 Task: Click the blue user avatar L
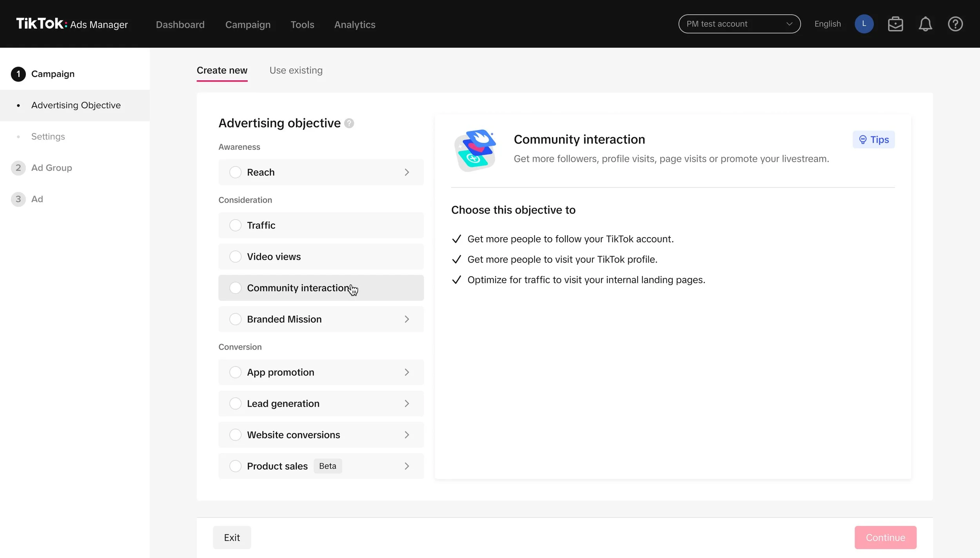864,24
